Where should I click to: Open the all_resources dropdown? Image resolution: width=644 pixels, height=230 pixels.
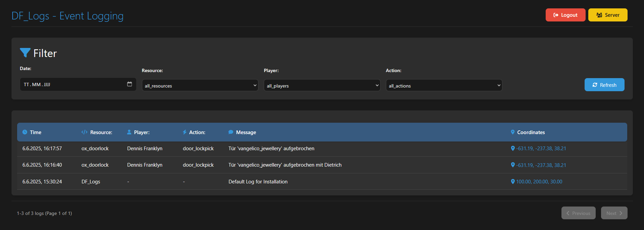tap(200, 85)
